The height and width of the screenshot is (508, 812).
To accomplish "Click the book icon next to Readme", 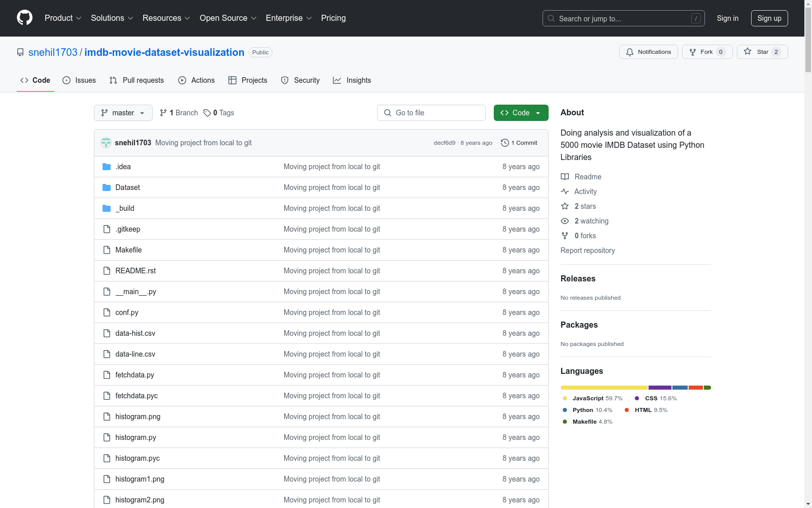I will pos(565,177).
